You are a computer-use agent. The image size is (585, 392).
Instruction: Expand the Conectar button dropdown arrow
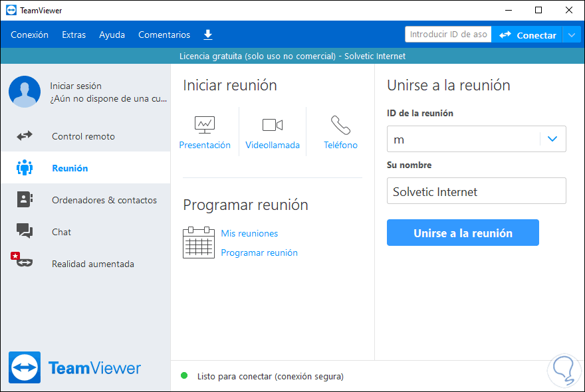click(572, 35)
